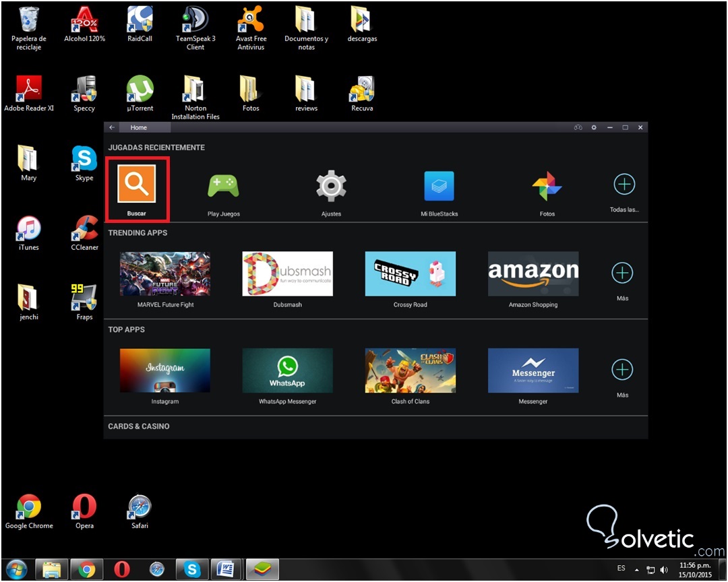
Task: Select Fotos folder on desktop
Action: click(251, 94)
